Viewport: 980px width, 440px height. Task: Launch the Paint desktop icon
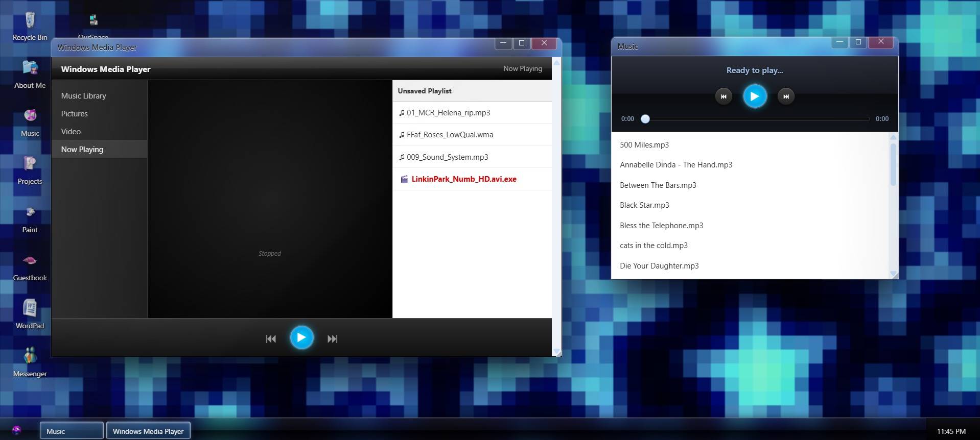pos(30,219)
